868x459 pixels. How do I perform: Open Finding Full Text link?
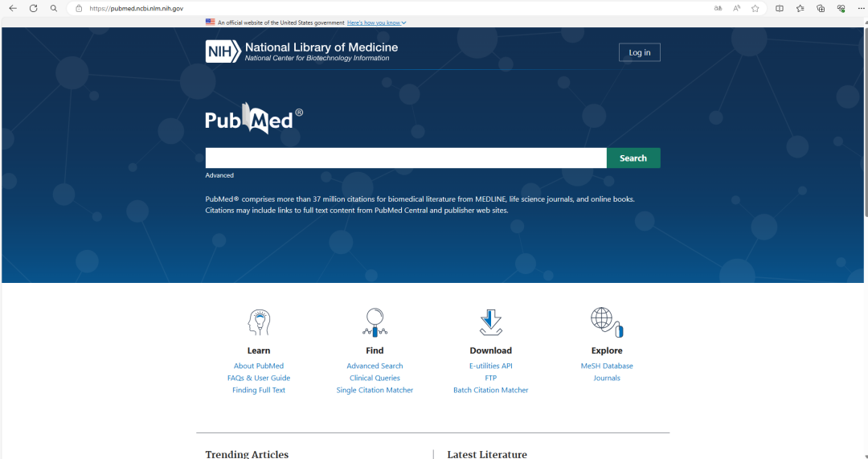[259, 391]
